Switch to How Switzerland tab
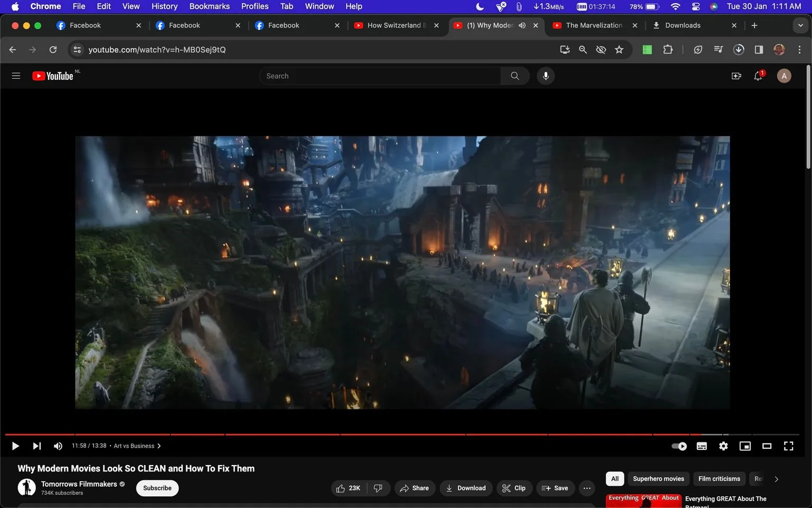The height and width of the screenshot is (508, 812). pyautogui.click(x=396, y=25)
